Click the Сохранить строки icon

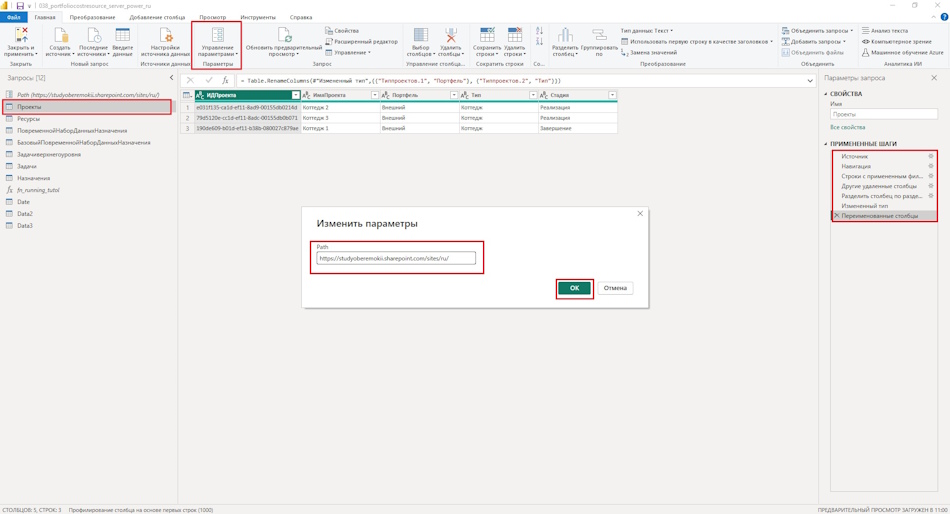487,35
